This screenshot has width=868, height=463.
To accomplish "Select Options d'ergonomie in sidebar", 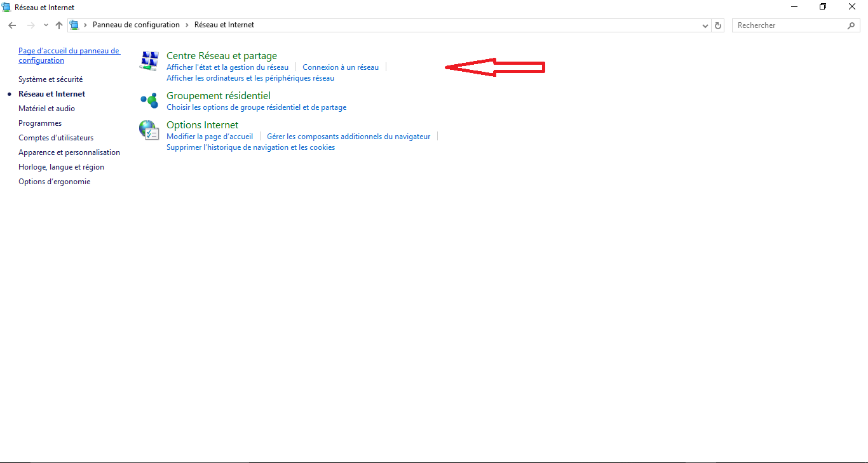I will point(55,182).
